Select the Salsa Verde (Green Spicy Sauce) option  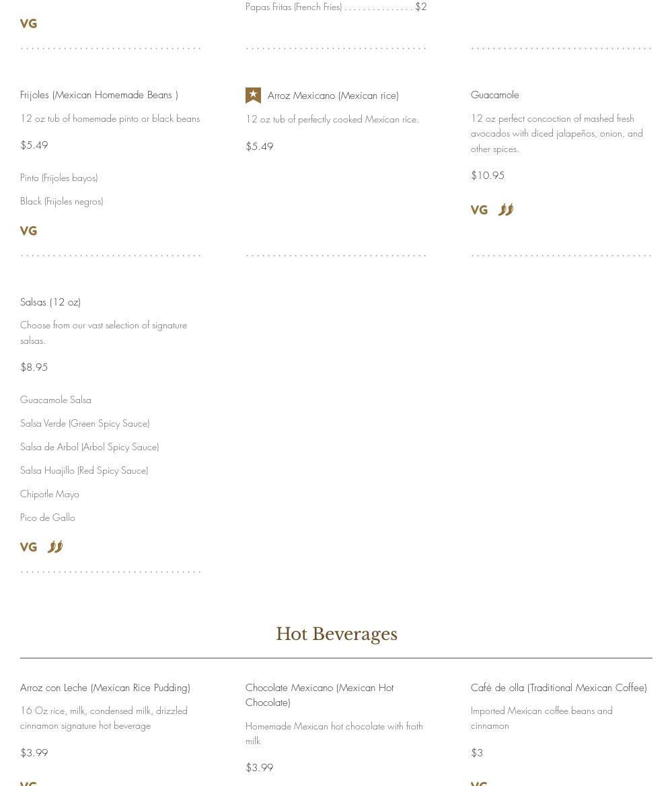(x=85, y=423)
